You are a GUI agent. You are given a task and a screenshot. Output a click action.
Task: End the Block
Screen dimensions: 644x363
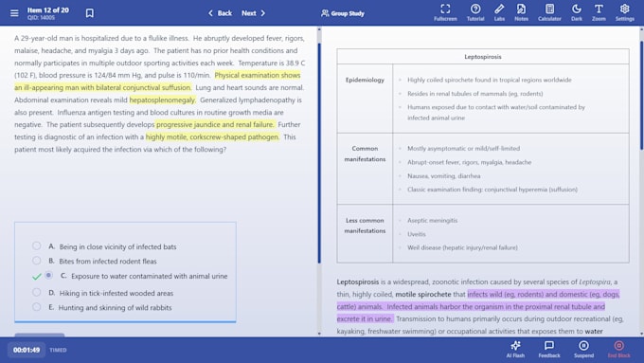[x=618, y=350]
